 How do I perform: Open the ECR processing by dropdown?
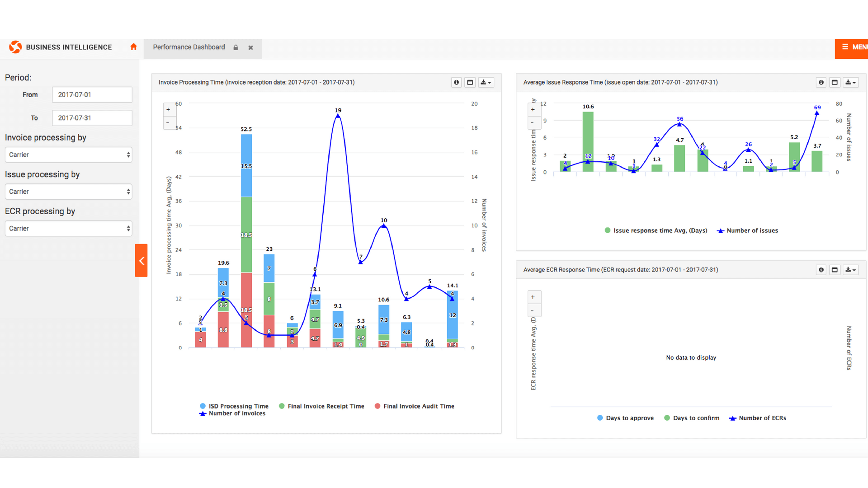(69, 229)
